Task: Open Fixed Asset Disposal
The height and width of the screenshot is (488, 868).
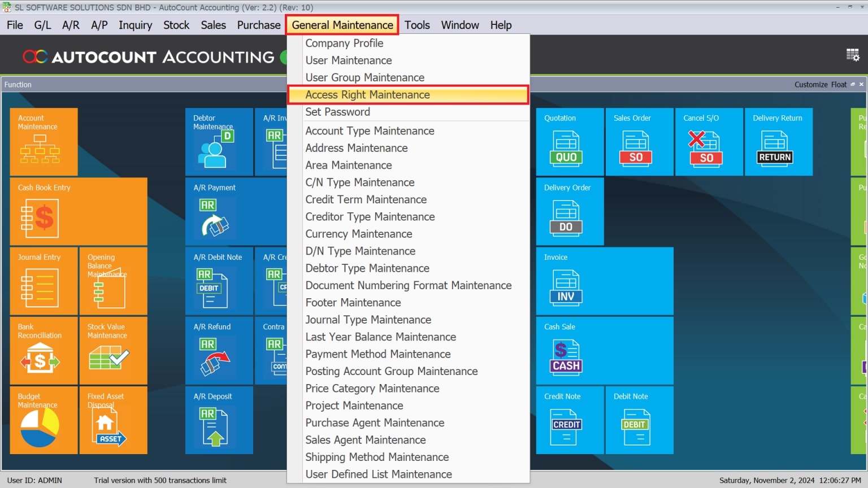Action: point(113,420)
